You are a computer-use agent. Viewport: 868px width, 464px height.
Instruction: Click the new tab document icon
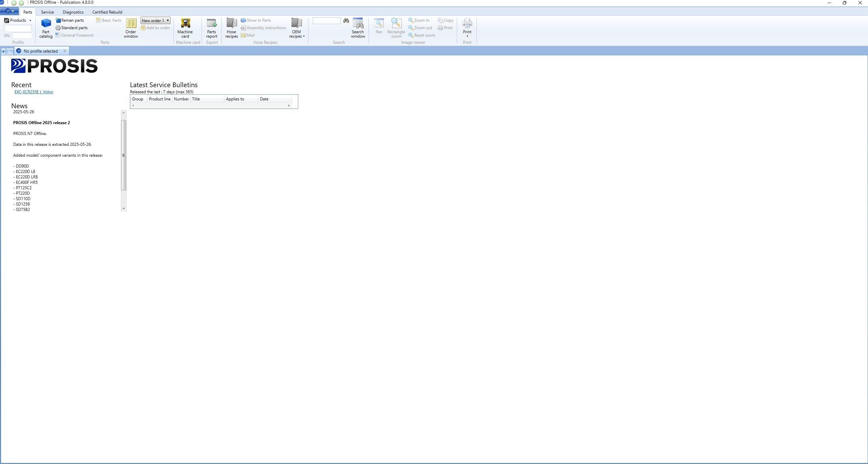[x=10, y=51]
